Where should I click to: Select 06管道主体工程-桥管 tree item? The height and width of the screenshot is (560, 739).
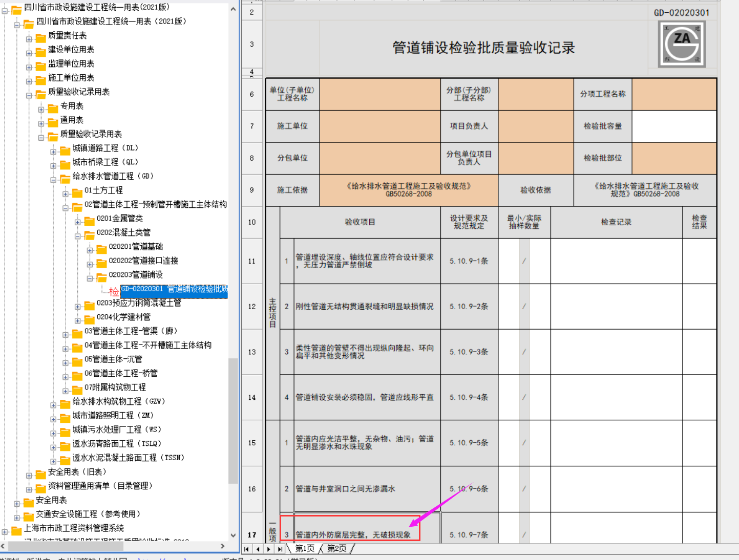click(x=121, y=373)
